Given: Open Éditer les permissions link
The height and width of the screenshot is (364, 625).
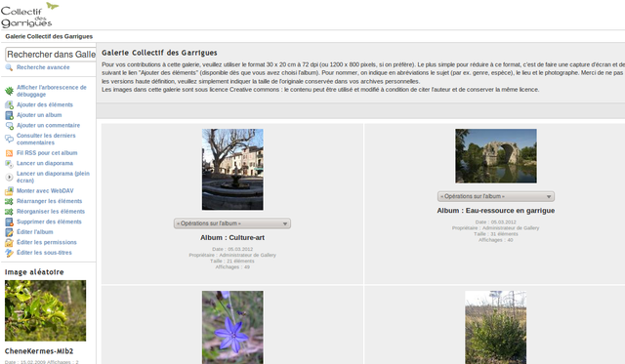Looking at the screenshot, I should coord(47,243).
